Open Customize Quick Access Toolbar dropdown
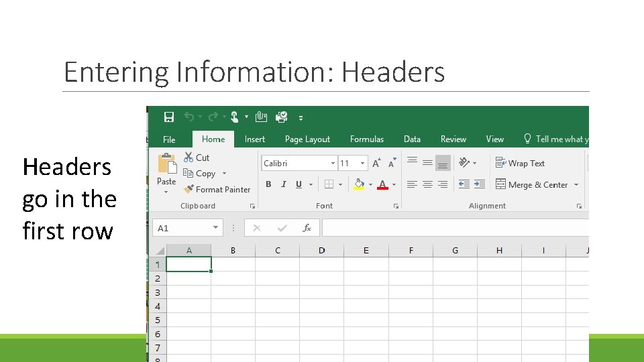The image size is (644, 362). click(301, 118)
